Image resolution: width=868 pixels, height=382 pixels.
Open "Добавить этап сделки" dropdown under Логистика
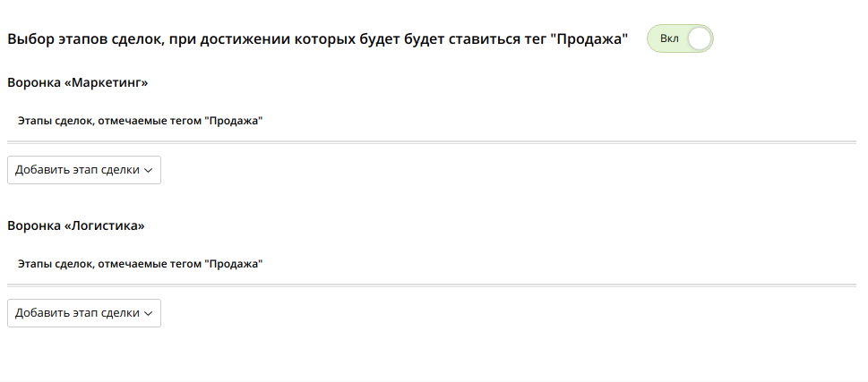click(84, 313)
